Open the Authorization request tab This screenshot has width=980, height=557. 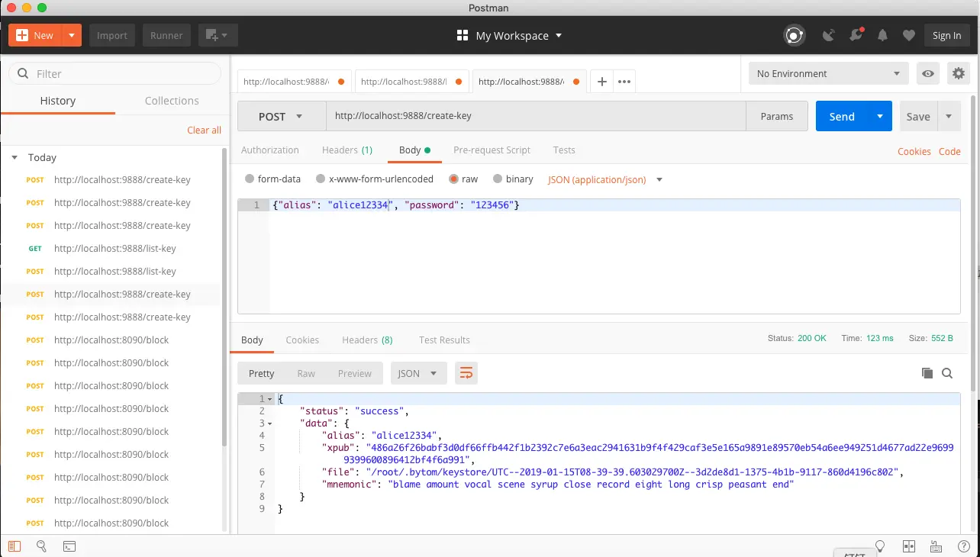270,150
